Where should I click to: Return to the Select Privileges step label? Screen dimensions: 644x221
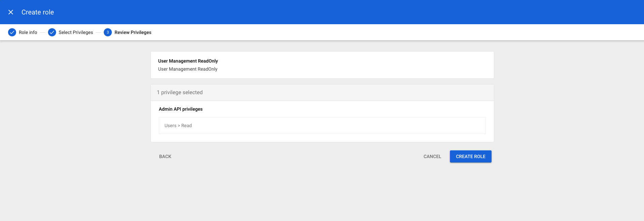point(76,32)
